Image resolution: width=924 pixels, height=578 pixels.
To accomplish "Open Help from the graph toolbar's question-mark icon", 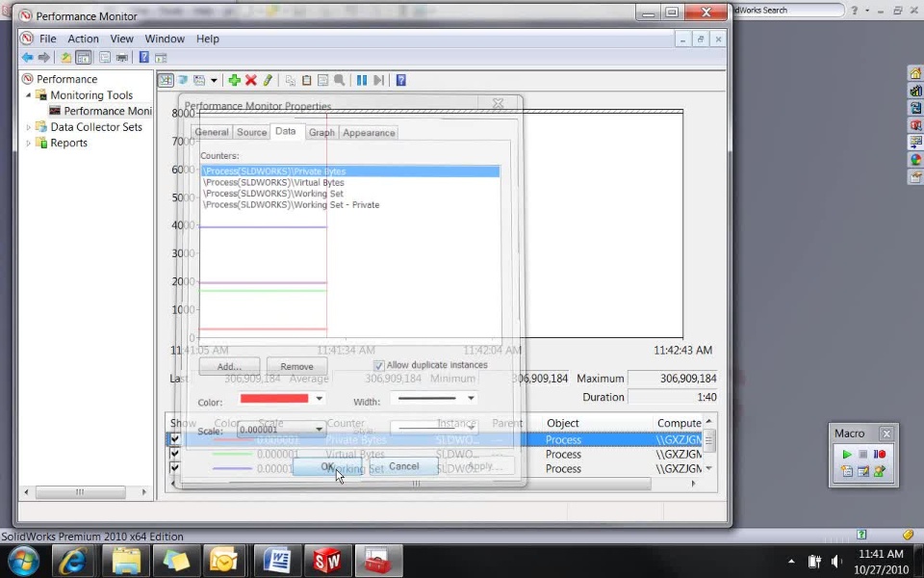I will pos(400,80).
